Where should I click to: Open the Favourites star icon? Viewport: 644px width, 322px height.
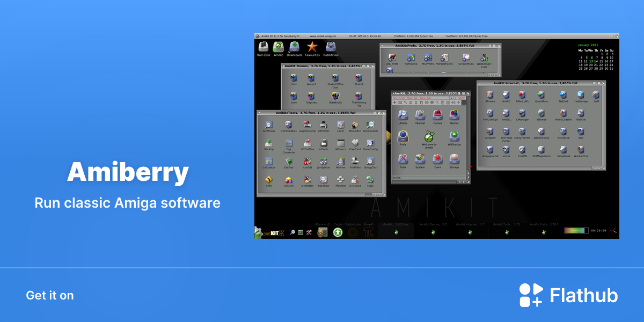[312, 49]
